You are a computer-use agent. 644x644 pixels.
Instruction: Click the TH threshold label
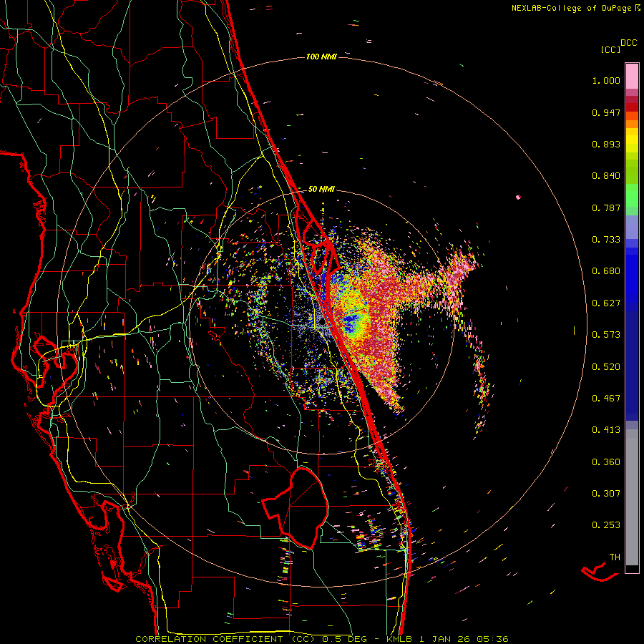tap(615, 557)
